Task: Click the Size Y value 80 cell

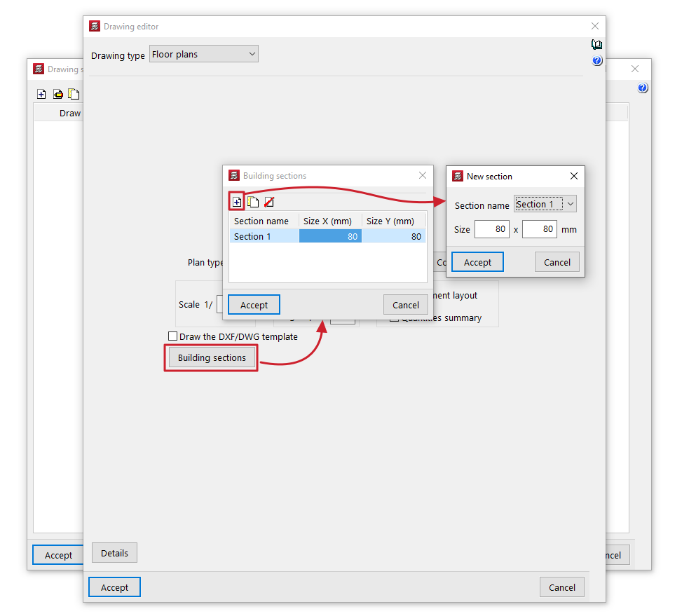Action: pos(394,237)
